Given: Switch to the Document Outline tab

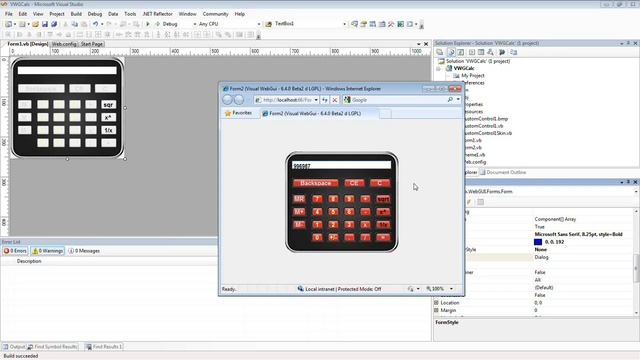Looking at the screenshot, I should 503,172.
